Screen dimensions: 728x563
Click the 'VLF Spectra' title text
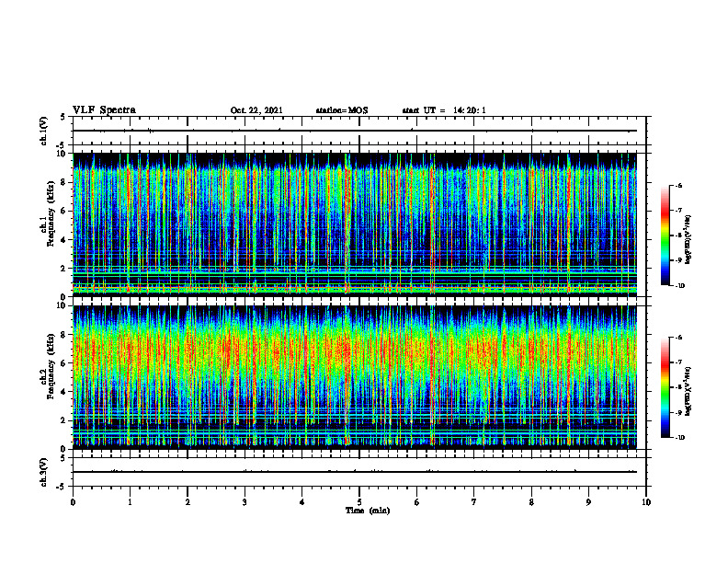point(104,109)
